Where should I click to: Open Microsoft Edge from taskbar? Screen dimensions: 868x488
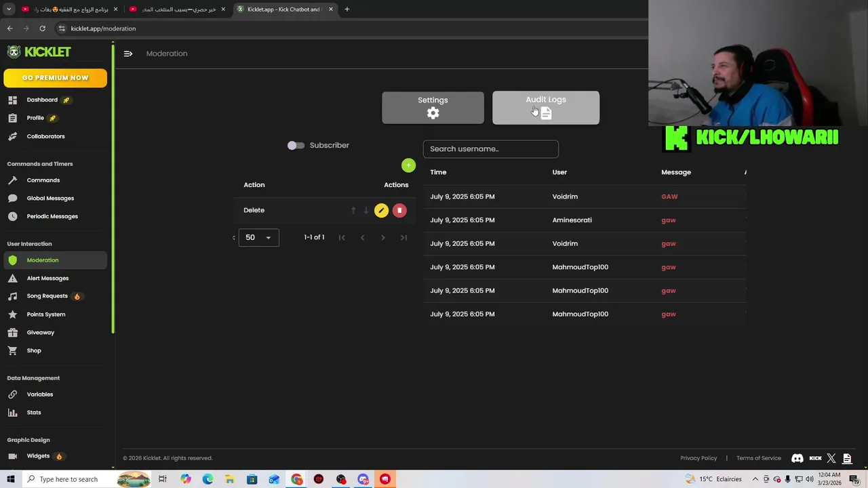click(x=208, y=479)
